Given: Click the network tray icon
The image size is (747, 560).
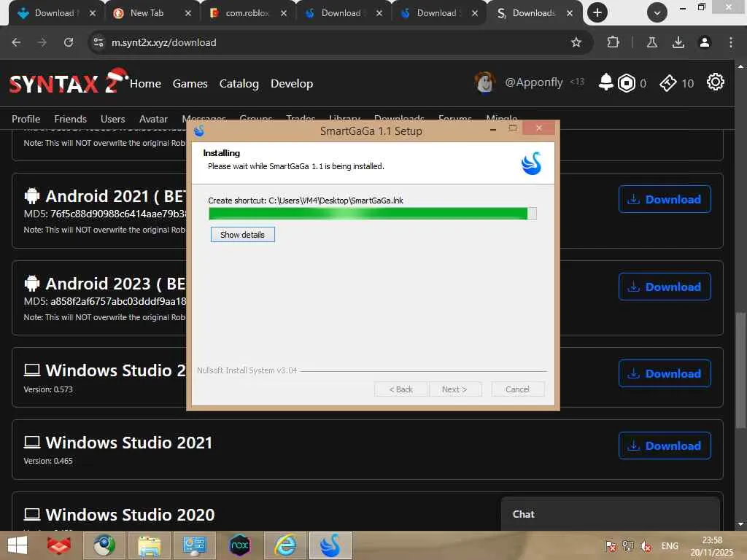Looking at the screenshot, I should click(x=628, y=546).
